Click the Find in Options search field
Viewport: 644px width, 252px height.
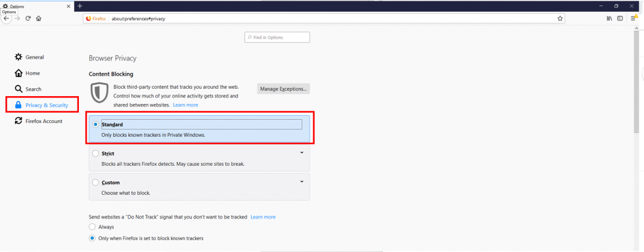pos(277,38)
